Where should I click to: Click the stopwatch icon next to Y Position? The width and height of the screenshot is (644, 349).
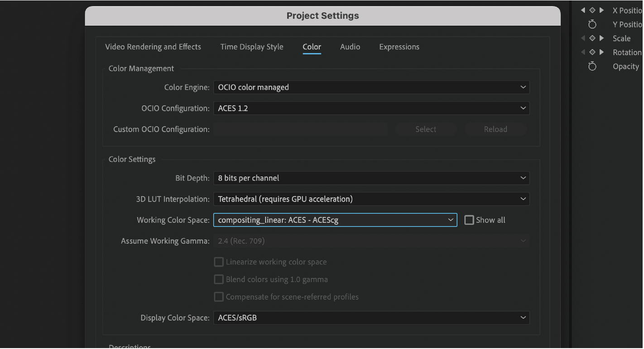click(x=592, y=24)
